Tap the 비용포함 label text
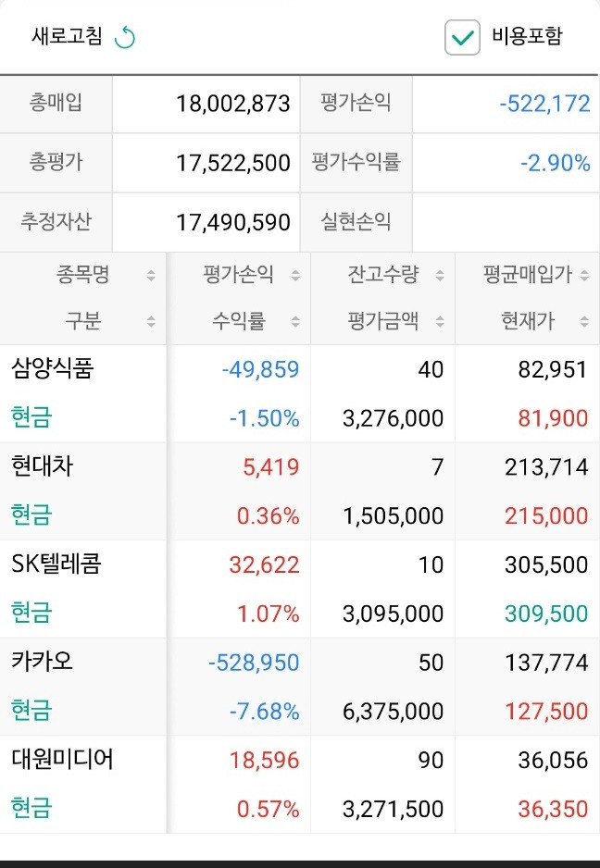Viewport: 600px width, 868px height. pos(527,36)
